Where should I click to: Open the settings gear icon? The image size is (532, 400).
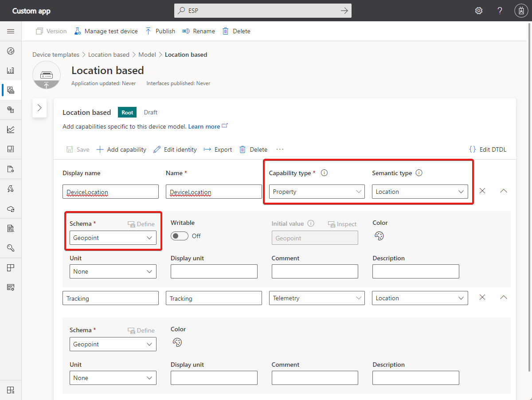click(x=479, y=11)
